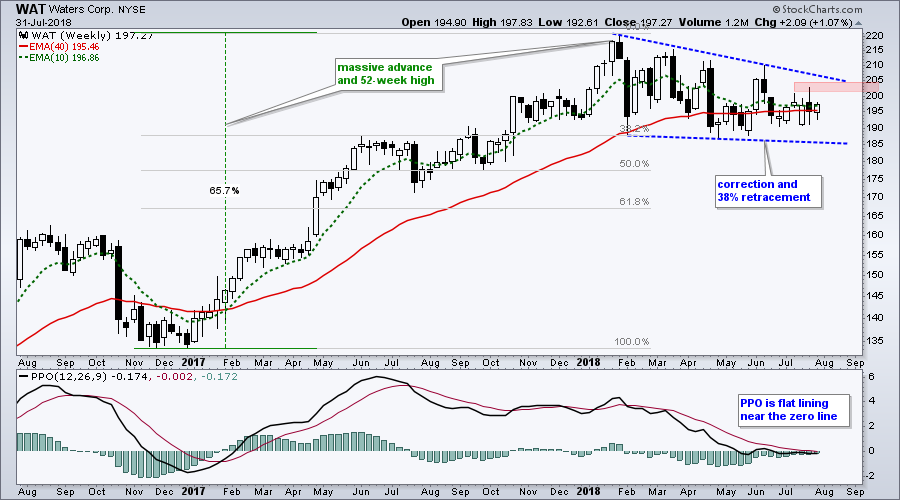Click the High 197.83 value
The image size is (900, 500).
502,22
